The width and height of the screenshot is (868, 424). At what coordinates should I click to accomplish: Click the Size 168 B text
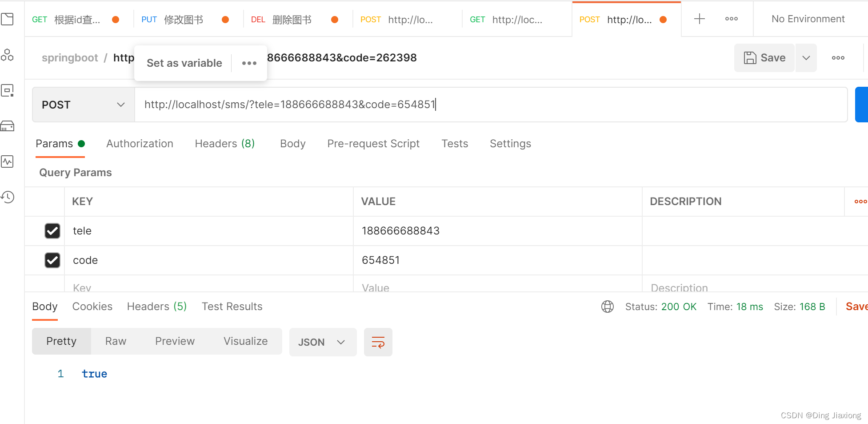pyautogui.click(x=800, y=307)
